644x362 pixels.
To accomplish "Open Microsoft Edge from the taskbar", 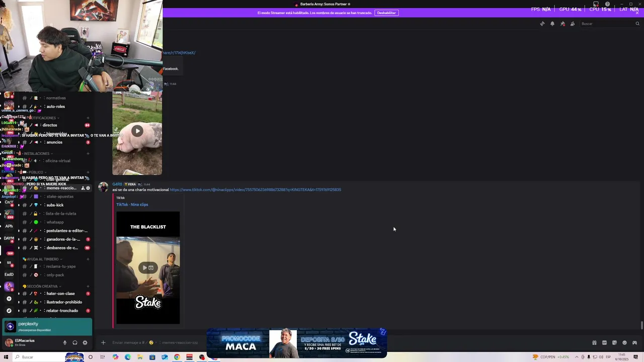I will 128,357.
